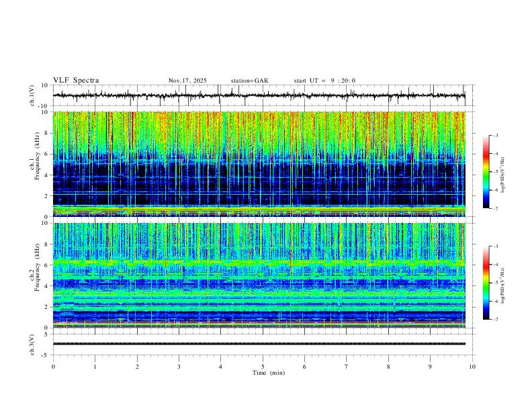Click the "ch.3(V)" axis label
Viewport: 532px width, 411px height.
[32, 345]
